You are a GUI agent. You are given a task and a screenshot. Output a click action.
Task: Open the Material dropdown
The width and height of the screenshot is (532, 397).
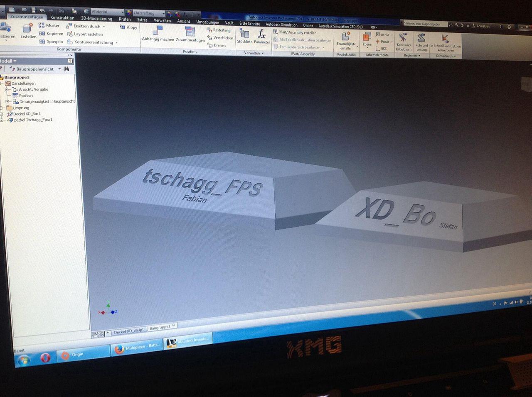tap(107, 12)
